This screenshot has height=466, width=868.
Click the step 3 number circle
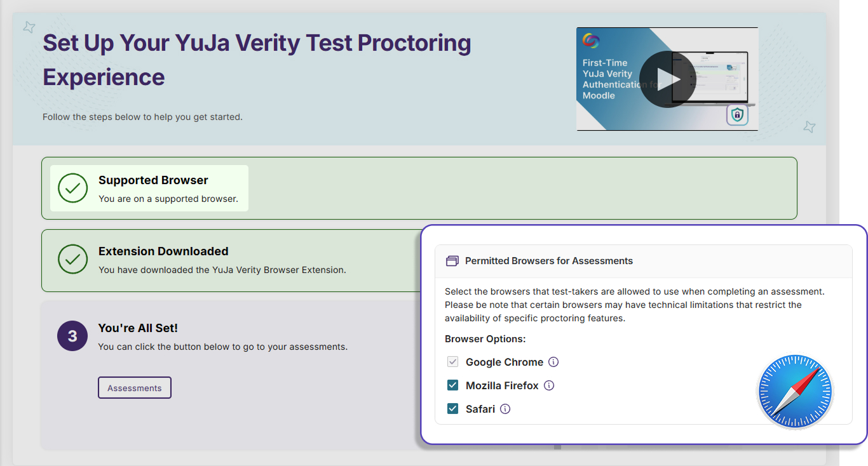72,336
